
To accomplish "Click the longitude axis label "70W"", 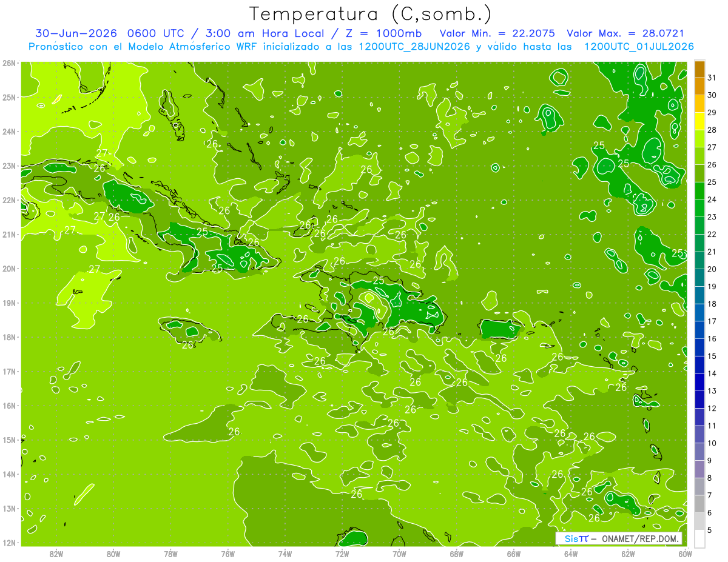I will click(x=399, y=553).
